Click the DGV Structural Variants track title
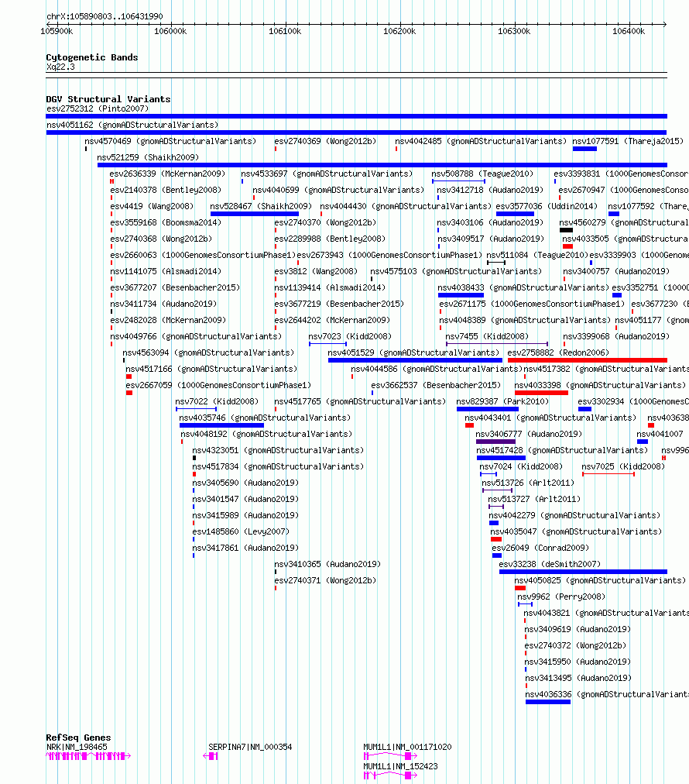This screenshot has height=784, width=689. click(108, 99)
